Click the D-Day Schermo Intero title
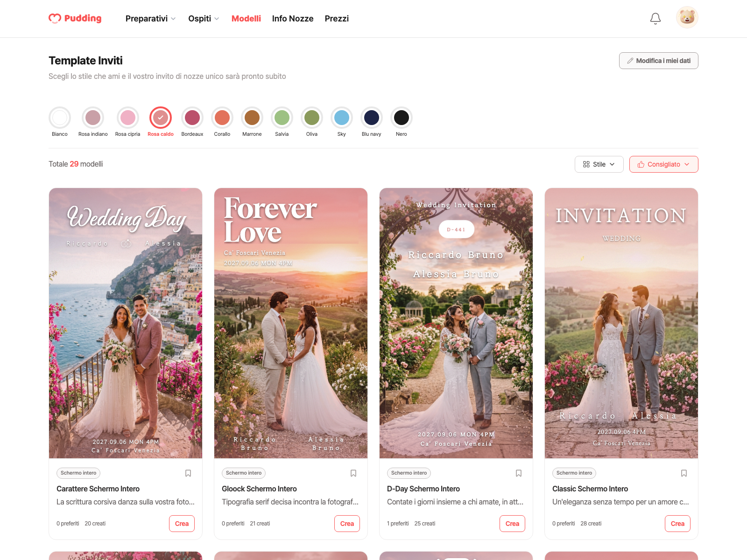Screen dimensions: 747x560 423,489
